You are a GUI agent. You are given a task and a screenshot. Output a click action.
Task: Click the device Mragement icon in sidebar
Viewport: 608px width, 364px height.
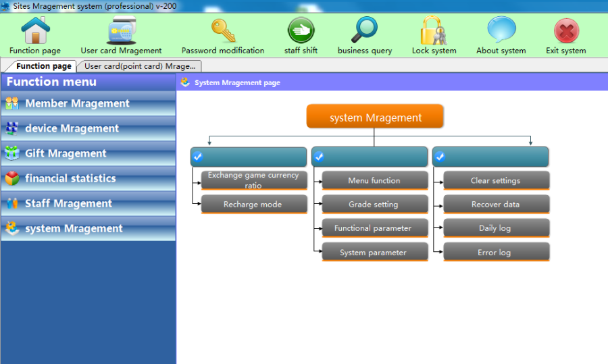(12, 128)
